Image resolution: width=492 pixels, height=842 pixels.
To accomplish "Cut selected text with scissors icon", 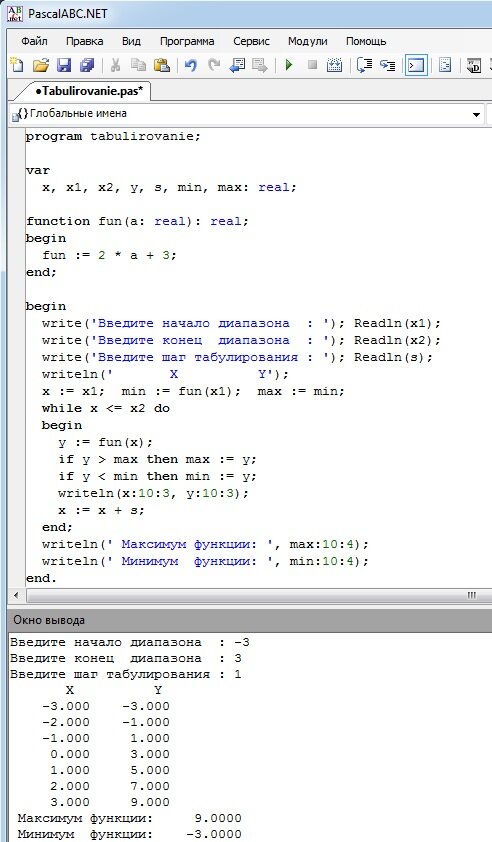I will (115, 66).
